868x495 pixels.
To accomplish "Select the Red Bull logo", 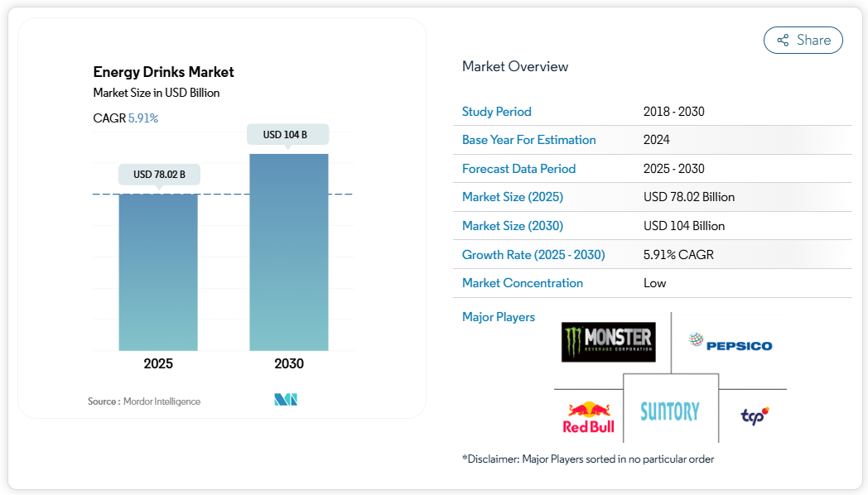I will [x=589, y=416].
